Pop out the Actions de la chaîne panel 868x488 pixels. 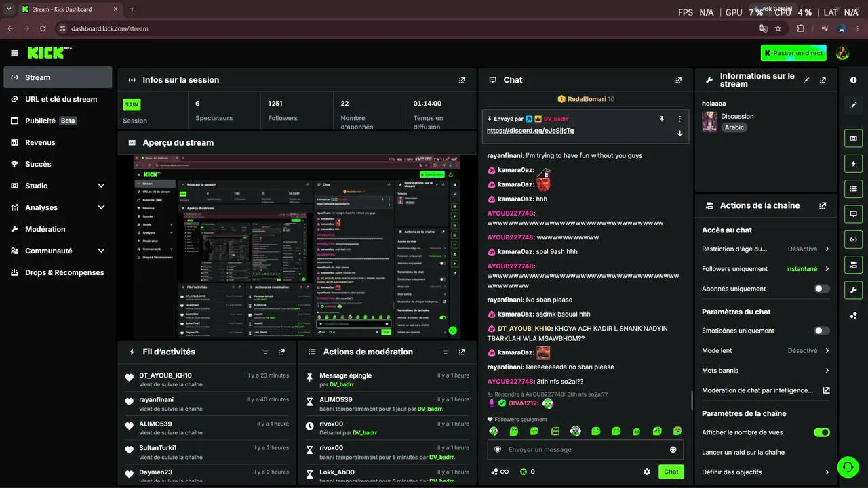coord(823,205)
